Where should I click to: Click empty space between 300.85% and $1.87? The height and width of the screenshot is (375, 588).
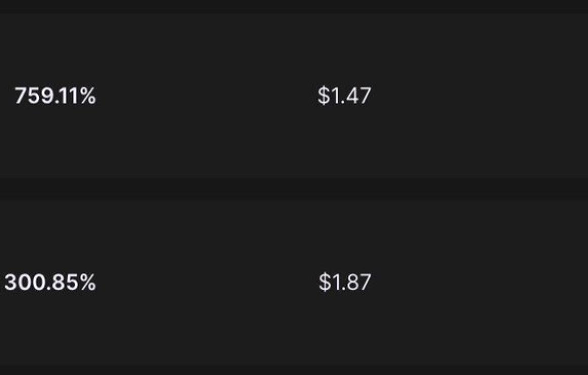click(207, 282)
